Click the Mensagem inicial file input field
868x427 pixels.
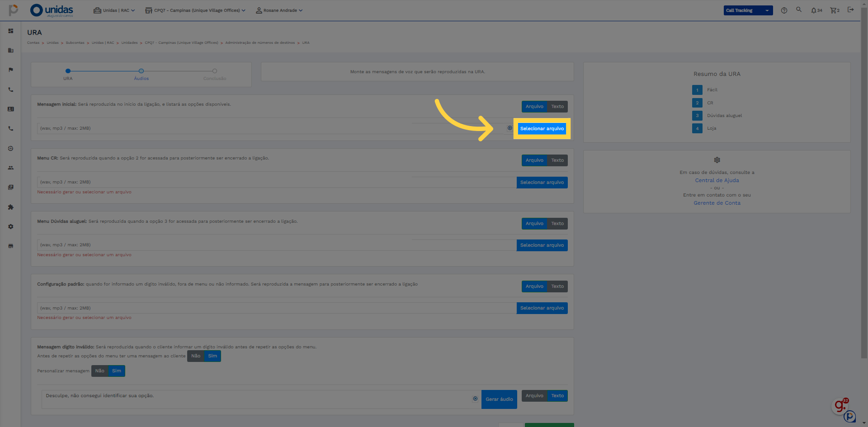[276, 128]
